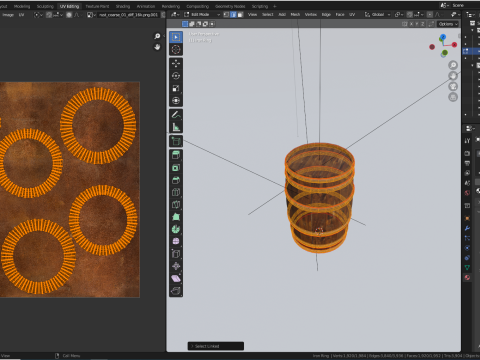Open the outliner editor type dropdown
The height and width of the screenshot is (360, 480).
(x=470, y=14)
